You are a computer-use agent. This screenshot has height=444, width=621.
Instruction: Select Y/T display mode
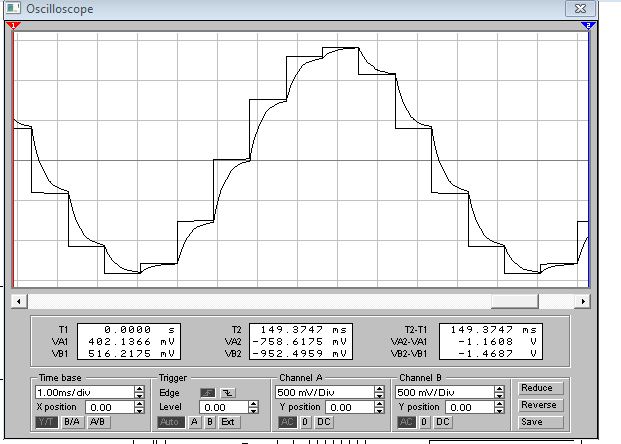coord(46,422)
